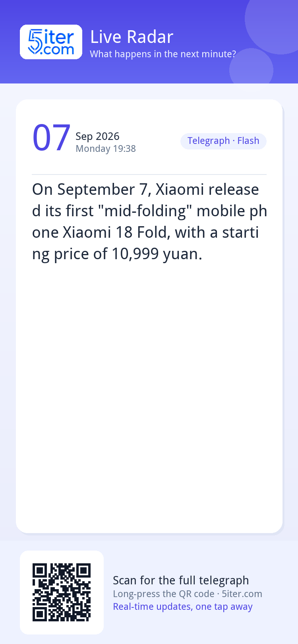Click the large date number 07
This screenshot has width=298, height=644.
point(51,138)
